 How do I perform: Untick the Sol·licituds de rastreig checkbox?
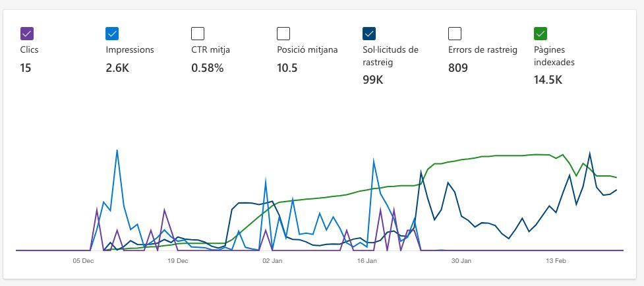(369, 33)
